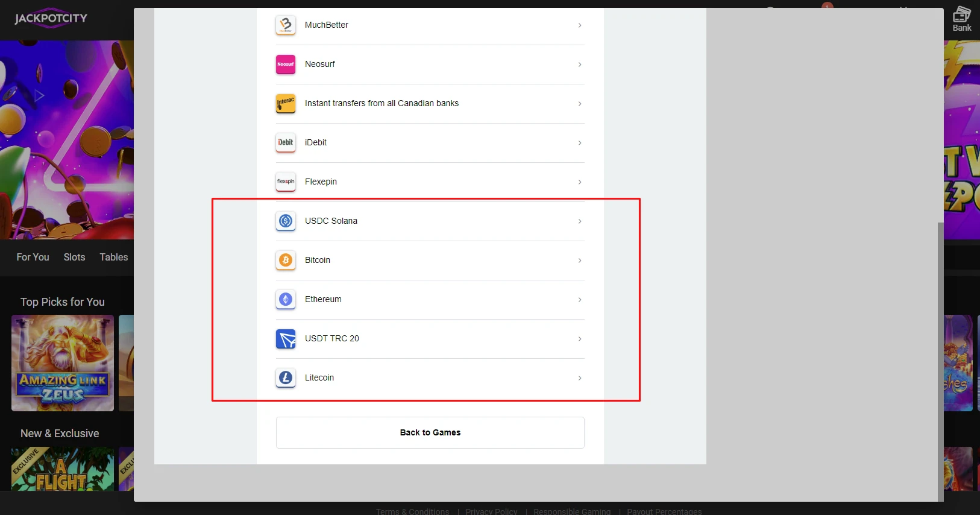Click the iDebit logo icon

point(286,143)
